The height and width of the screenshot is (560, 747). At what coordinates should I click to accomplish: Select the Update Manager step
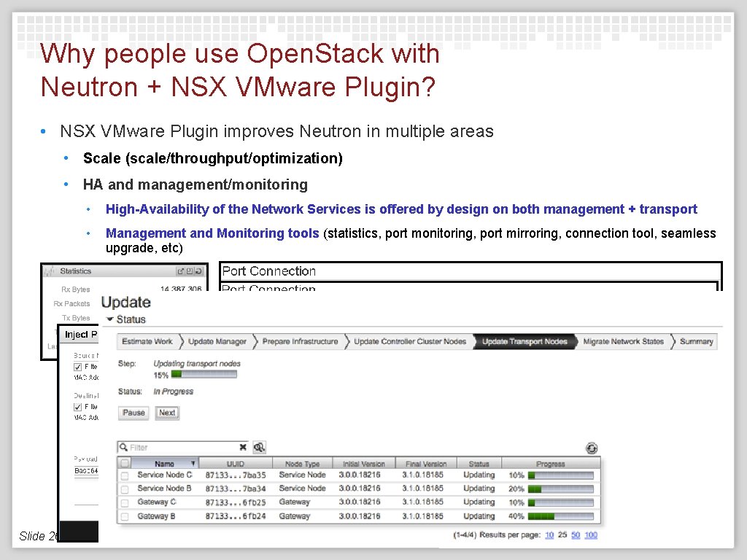click(x=217, y=341)
